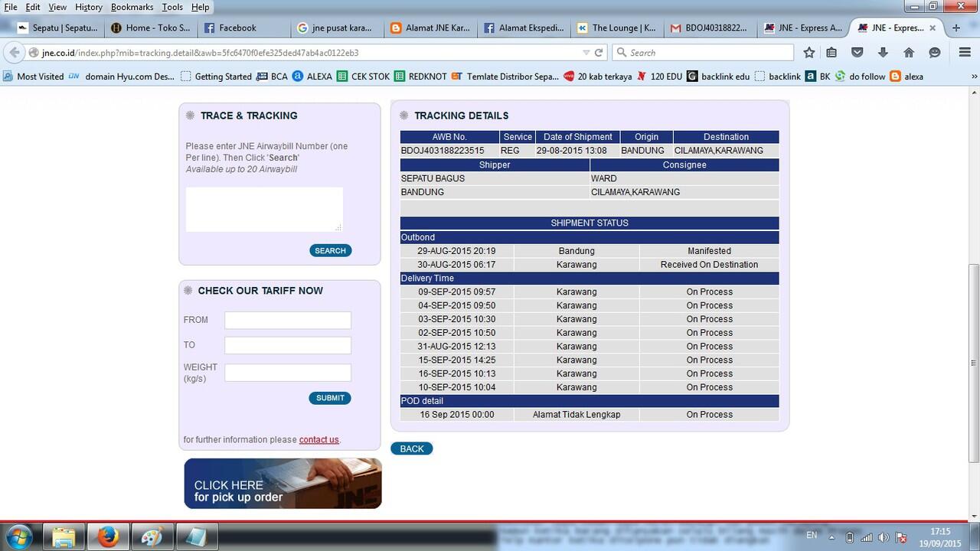This screenshot has height=551, width=980.
Task: Click the SEARCH button in Trace & Tracking
Action: point(330,250)
